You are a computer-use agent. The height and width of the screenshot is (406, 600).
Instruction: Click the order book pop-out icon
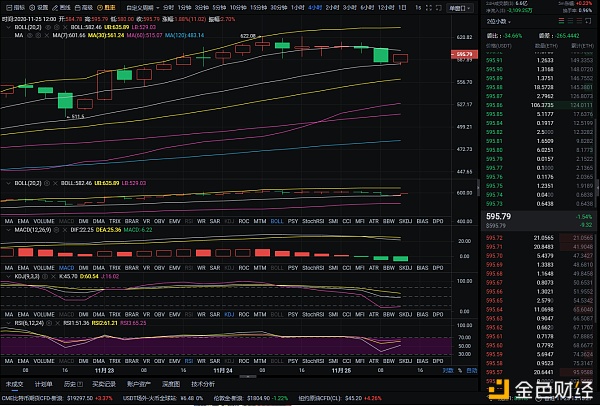[588, 21]
